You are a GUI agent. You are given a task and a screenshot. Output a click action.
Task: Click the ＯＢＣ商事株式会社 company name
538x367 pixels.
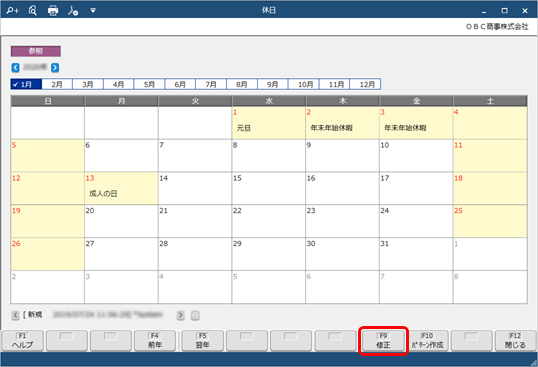click(497, 26)
